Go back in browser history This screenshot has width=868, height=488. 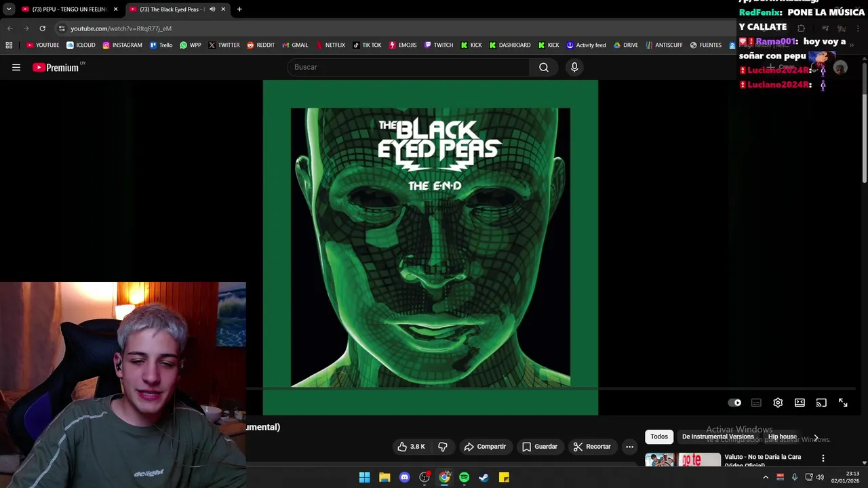tap(9, 28)
